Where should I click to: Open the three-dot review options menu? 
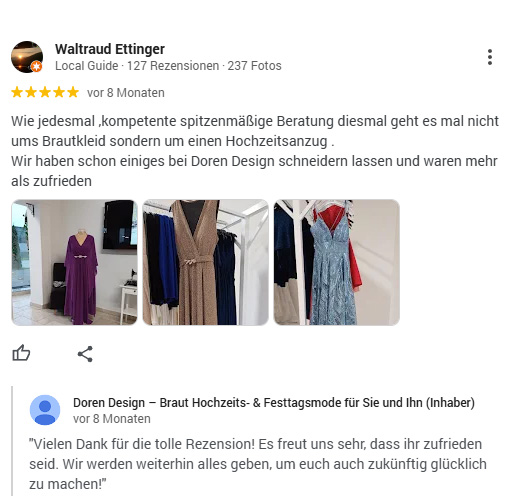point(490,57)
